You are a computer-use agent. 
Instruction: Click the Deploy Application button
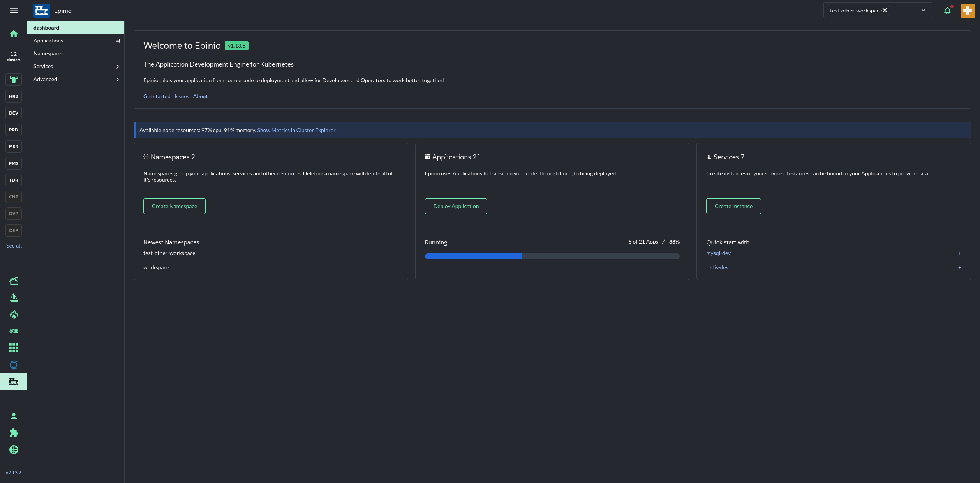pyautogui.click(x=456, y=206)
